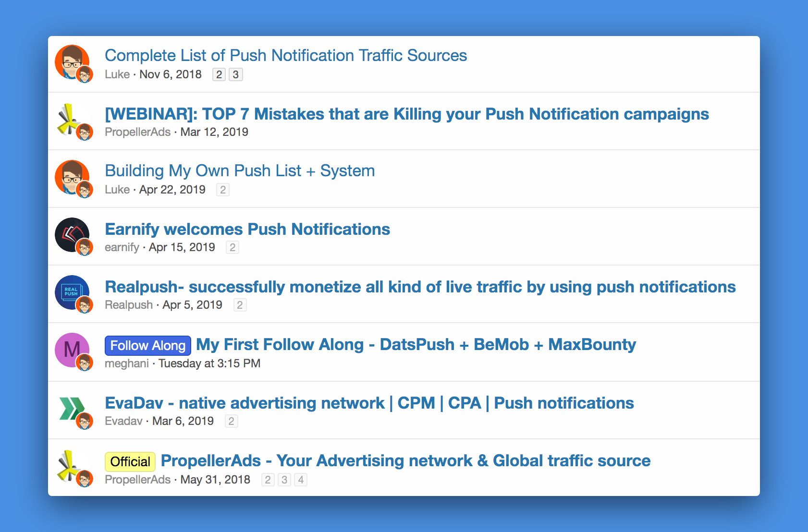Click PropellerAds avatar on the Official thread
The height and width of the screenshot is (532, 808).
click(72, 466)
